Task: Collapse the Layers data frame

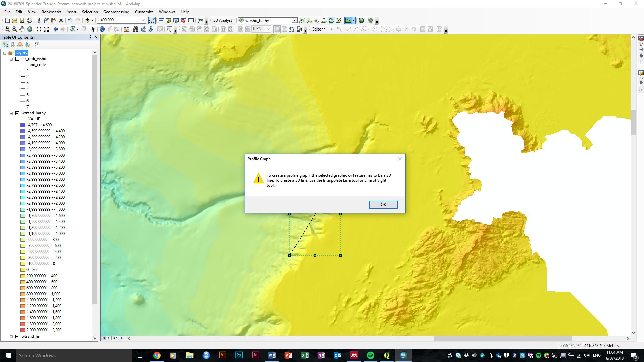Action: 5,53
